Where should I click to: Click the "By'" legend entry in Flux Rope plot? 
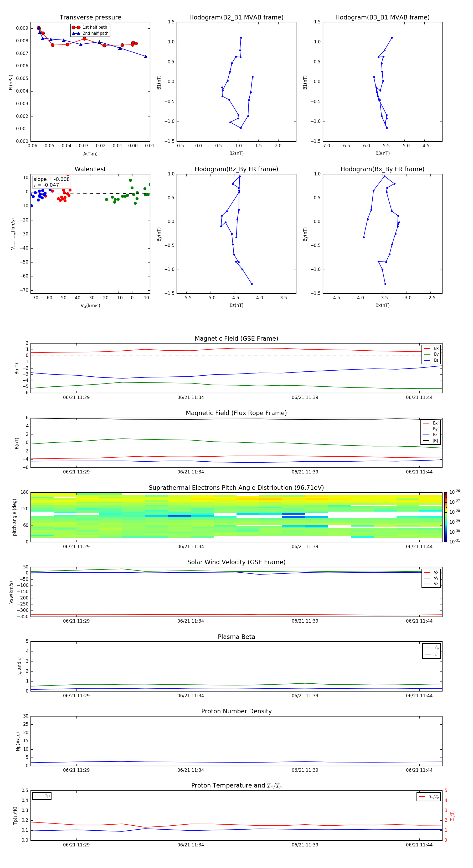click(431, 429)
